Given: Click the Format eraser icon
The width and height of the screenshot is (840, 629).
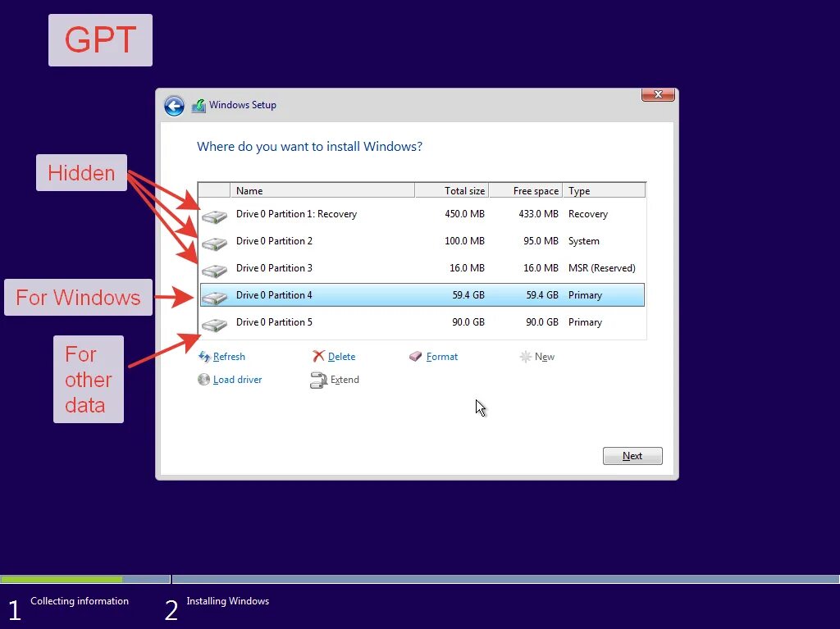Looking at the screenshot, I should click(x=415, y=356).
